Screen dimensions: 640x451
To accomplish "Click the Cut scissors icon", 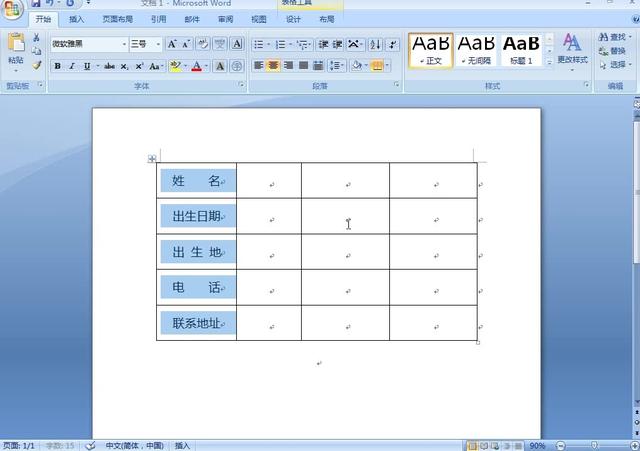I will pos(36,38).
